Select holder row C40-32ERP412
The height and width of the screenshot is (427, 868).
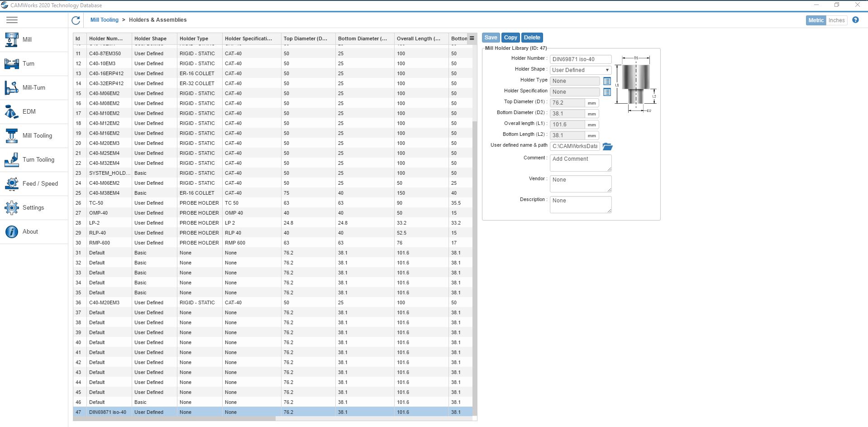(272, 83)
